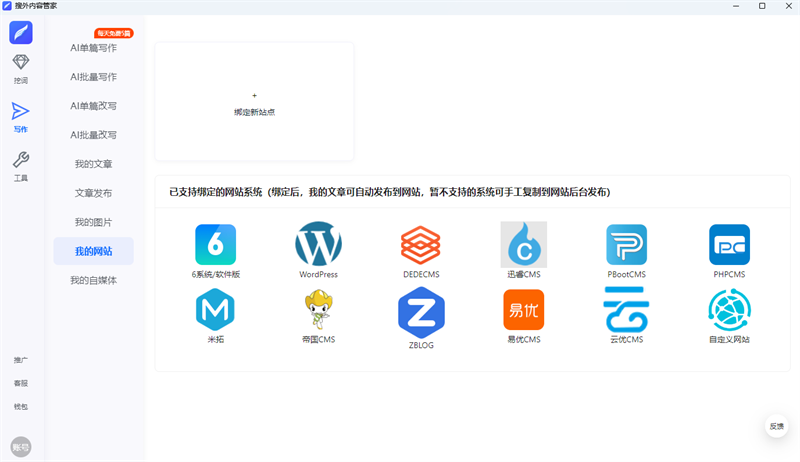800x462 pixels.
Task: Select the WordPress site icon
Action: [318, 244]
